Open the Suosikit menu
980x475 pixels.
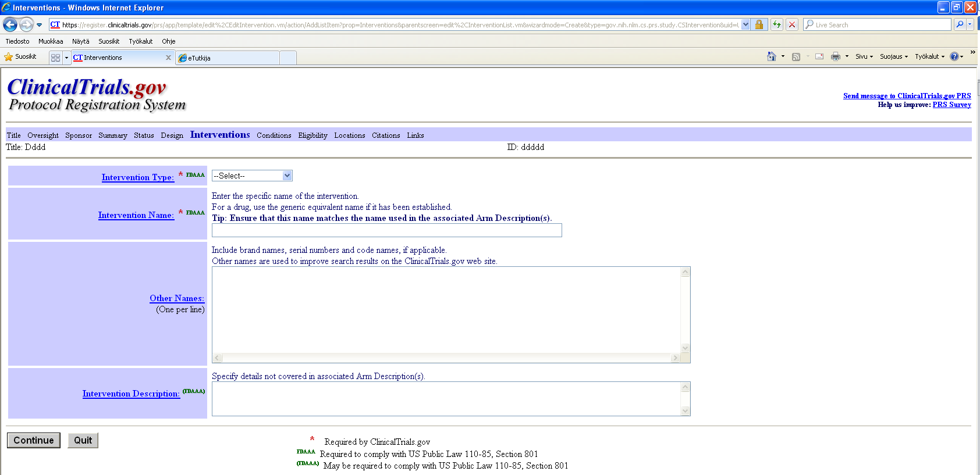109,41
